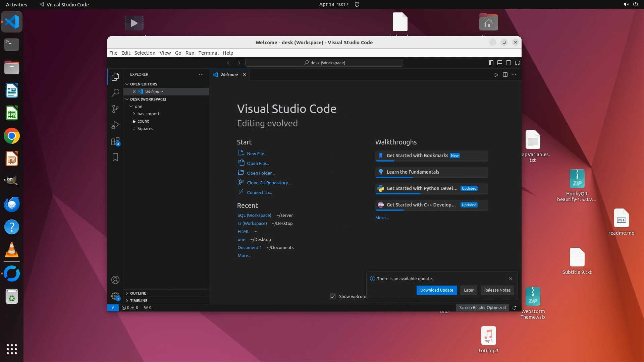Open the Terminal menu
This screenshot has height=362, width=644.
coord(208,53)
